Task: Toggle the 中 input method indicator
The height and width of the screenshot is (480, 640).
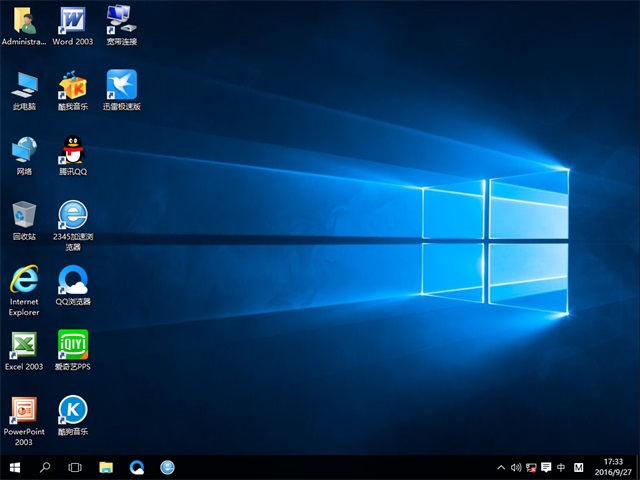Action: pos(561,467)
